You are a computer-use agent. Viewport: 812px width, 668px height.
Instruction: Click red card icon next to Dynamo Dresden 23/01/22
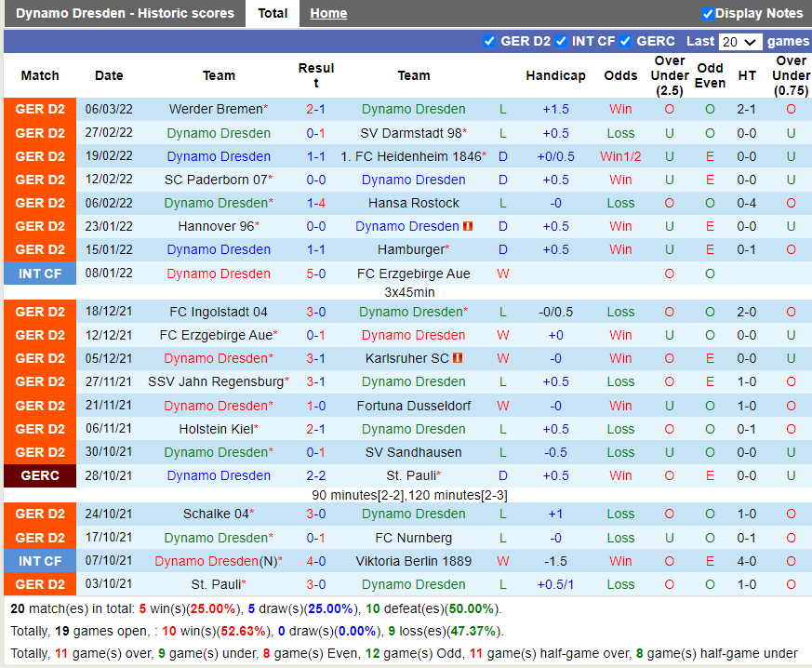point(468,226)
